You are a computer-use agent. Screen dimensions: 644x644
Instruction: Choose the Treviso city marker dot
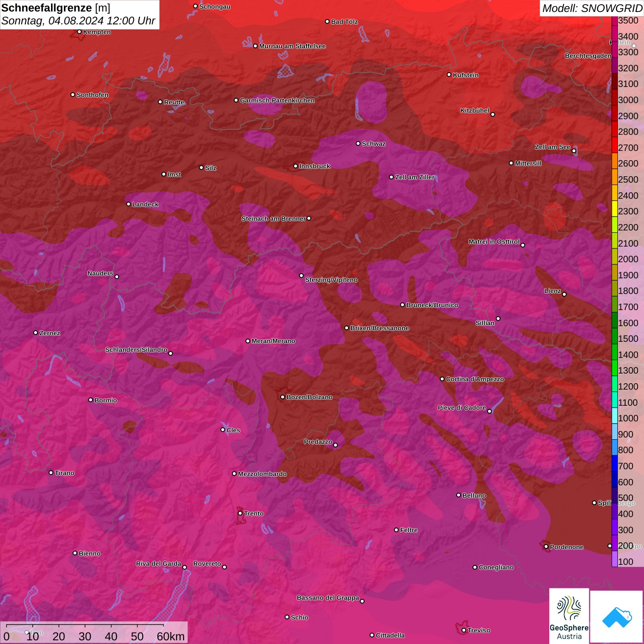(x=464, y=630)
